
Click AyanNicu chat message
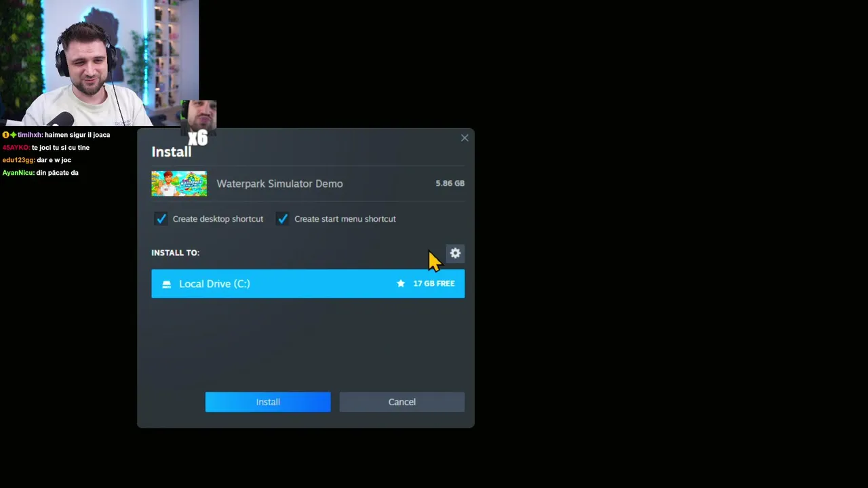[40, 173]
